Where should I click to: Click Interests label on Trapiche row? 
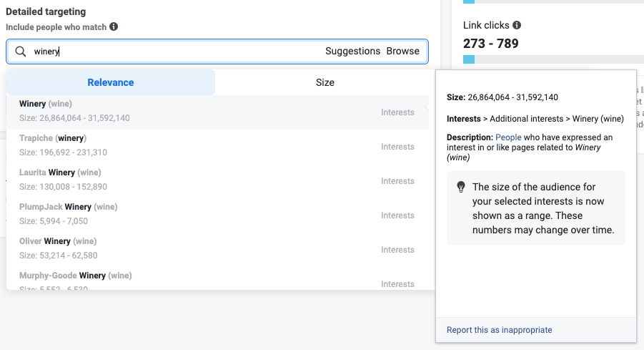click(397, 147)
